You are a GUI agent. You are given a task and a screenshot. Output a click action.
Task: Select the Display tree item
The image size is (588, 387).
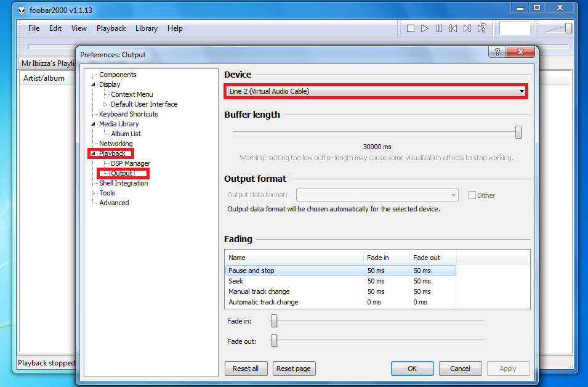tap(110, 85)
